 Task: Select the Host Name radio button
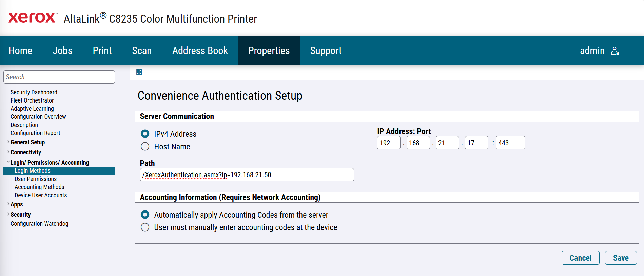tap(145, 146)
